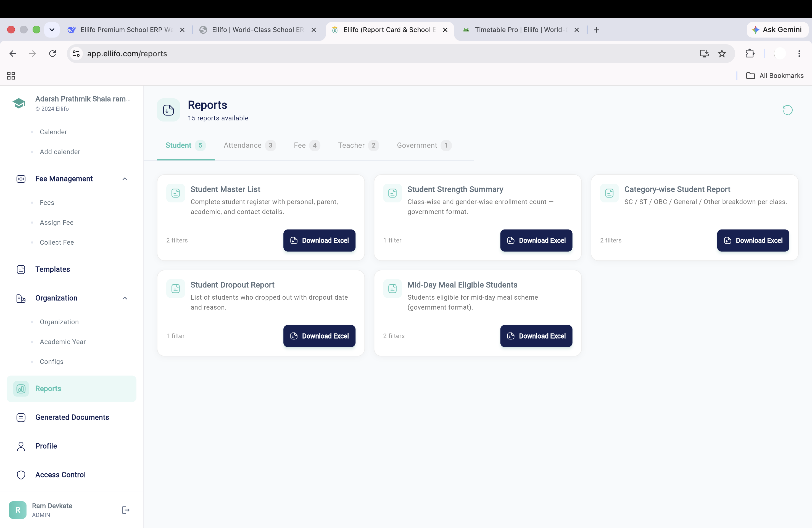Click the Mid-Day Meal Eligible Students icon

(x=392, y=289)
